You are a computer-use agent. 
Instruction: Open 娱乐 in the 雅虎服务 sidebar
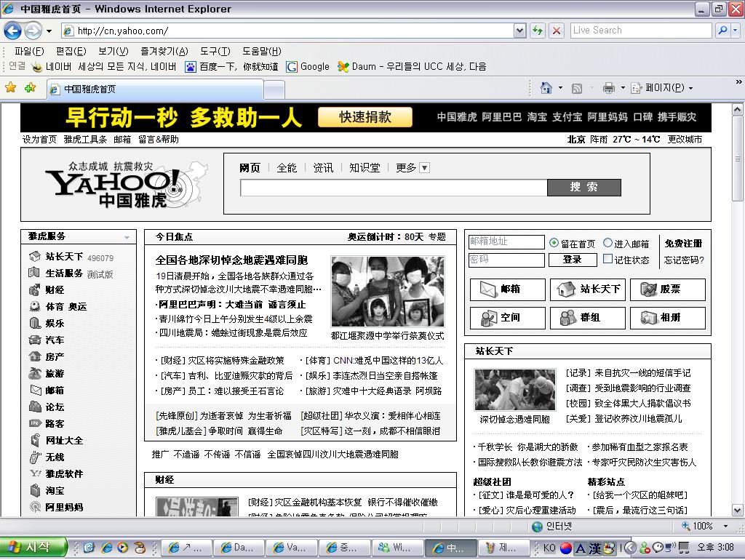55,324
